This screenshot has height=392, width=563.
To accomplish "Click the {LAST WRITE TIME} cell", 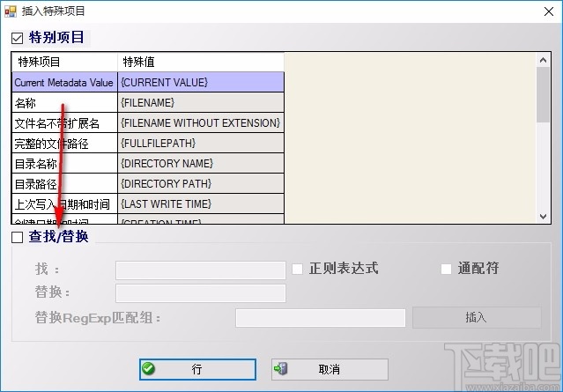I will pos(201,203).
